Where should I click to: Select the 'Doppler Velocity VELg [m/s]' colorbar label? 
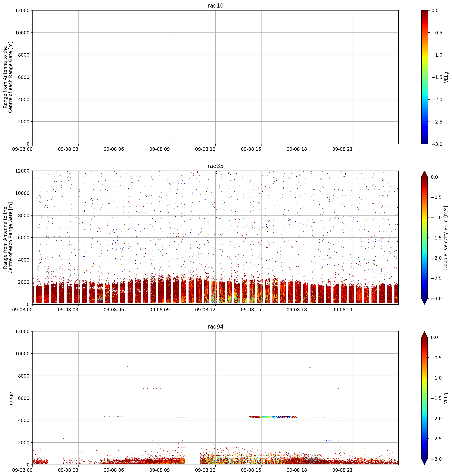tap(445, 238)
